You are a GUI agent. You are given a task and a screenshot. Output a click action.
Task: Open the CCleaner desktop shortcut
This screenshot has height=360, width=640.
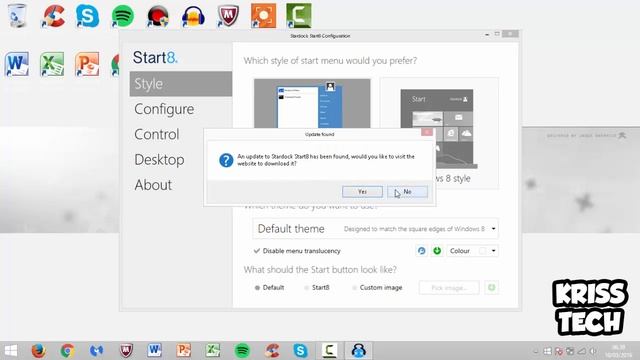pos(53,16)
